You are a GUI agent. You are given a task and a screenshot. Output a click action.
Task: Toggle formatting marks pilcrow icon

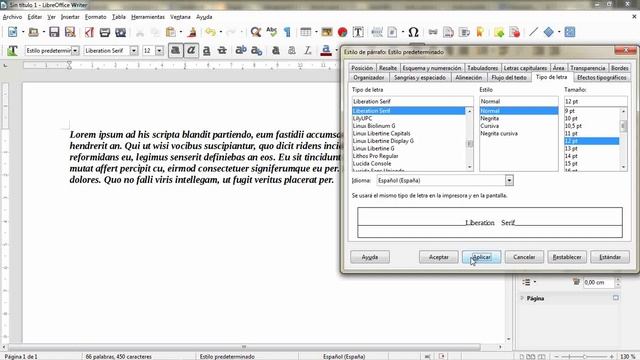pyautogui.click(x=287, y=32)
